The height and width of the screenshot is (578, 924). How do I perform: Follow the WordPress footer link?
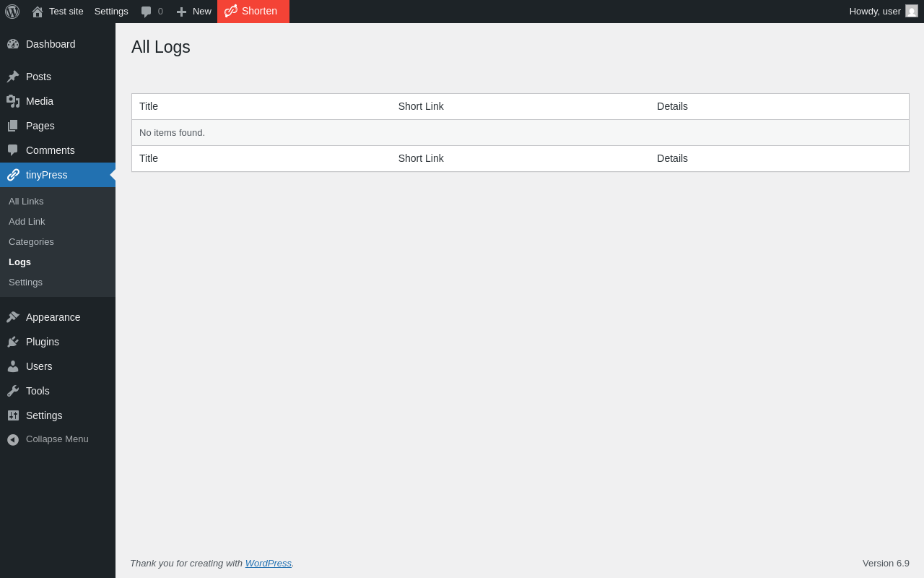[x=269, y=563]
